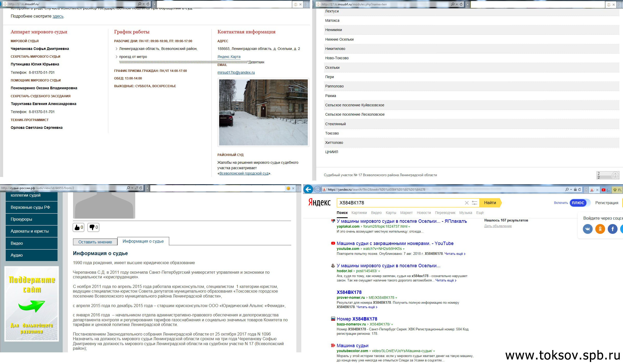
Task: Refresh the судьи-россии.рф page
Action: pos(141,188)
